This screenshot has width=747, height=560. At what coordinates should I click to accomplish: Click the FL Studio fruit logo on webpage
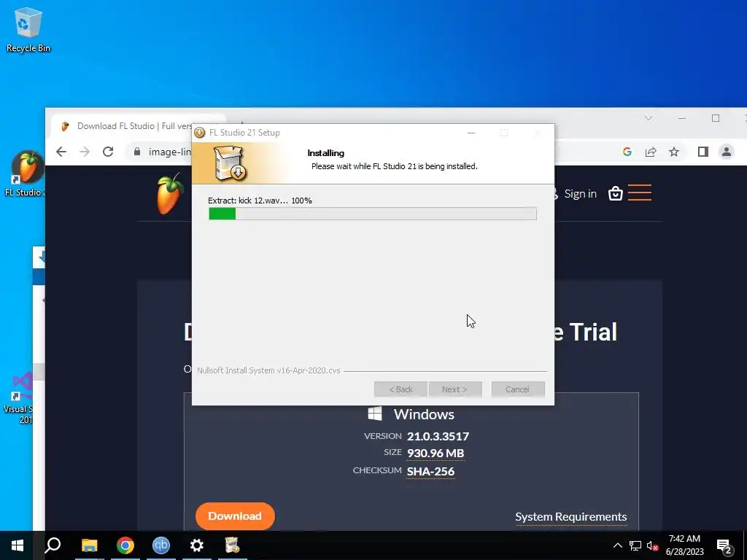[x=169, y=194]
